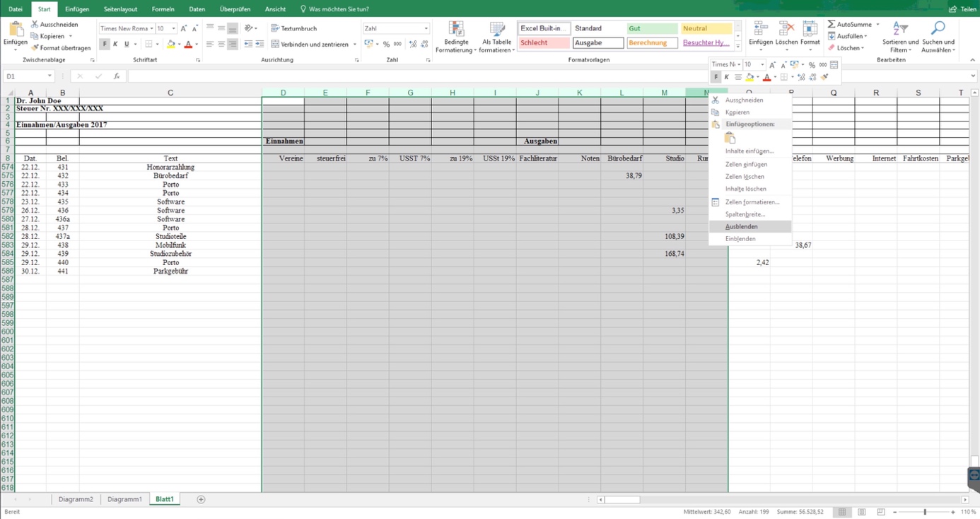Remove a decimal place in the ribbon Zahl group
Image resolution: width=980 pixels, height=519 pixels.
pyautogui.click(x=424, y=44)
